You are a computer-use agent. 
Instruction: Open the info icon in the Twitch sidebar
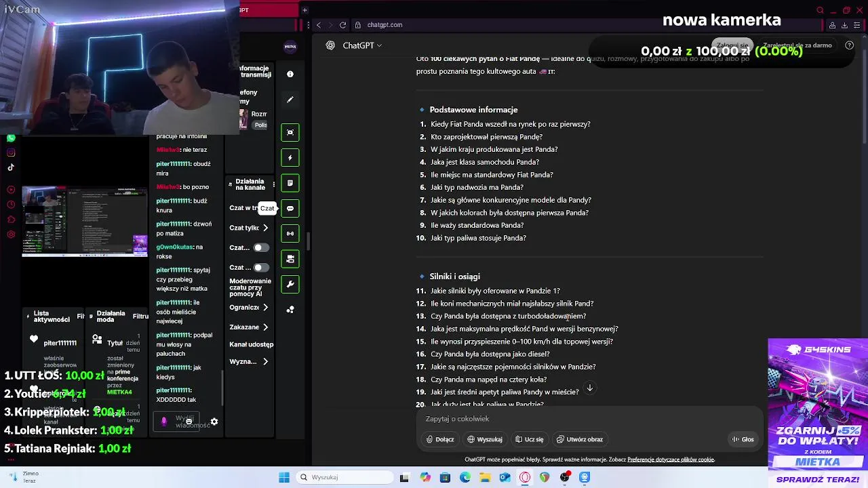(x=290, y=74)
